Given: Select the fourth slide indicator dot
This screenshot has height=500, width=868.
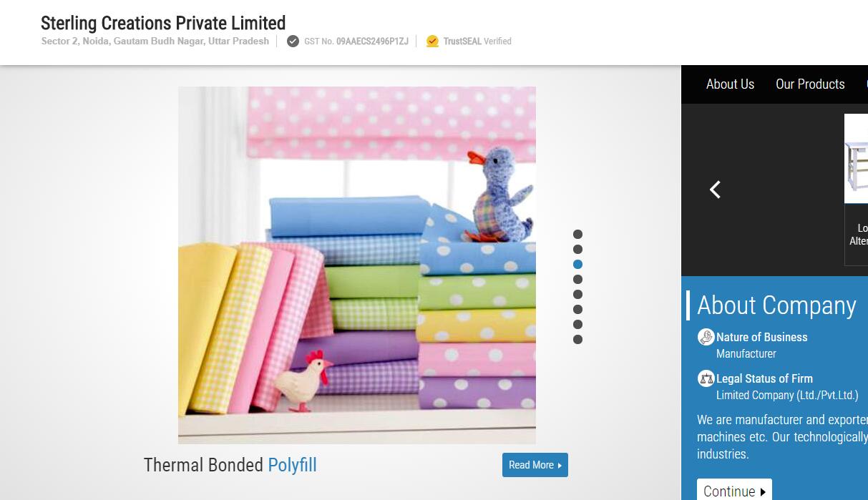Looking at the screenshot, I should 577,280.
